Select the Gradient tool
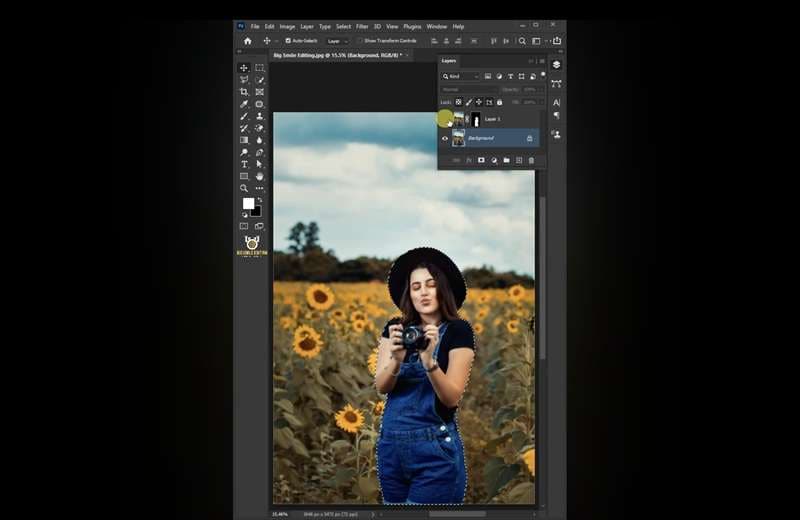The height and width of the screenshot is (520, 800). (x=244, y=140)
